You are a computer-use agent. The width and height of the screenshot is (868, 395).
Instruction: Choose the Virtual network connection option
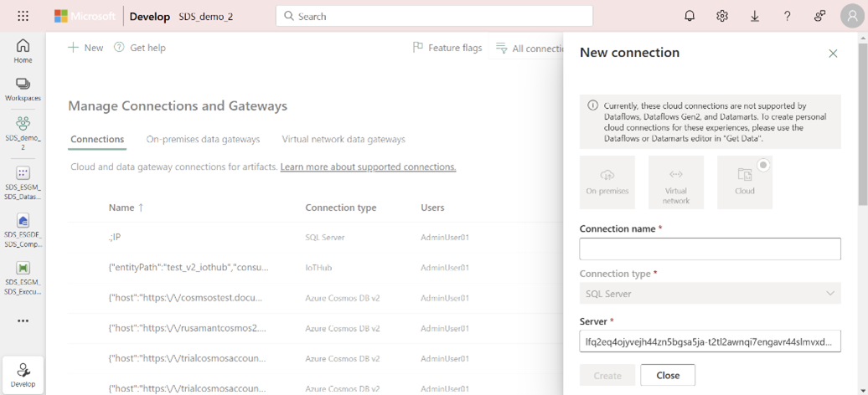coord(675,182)
